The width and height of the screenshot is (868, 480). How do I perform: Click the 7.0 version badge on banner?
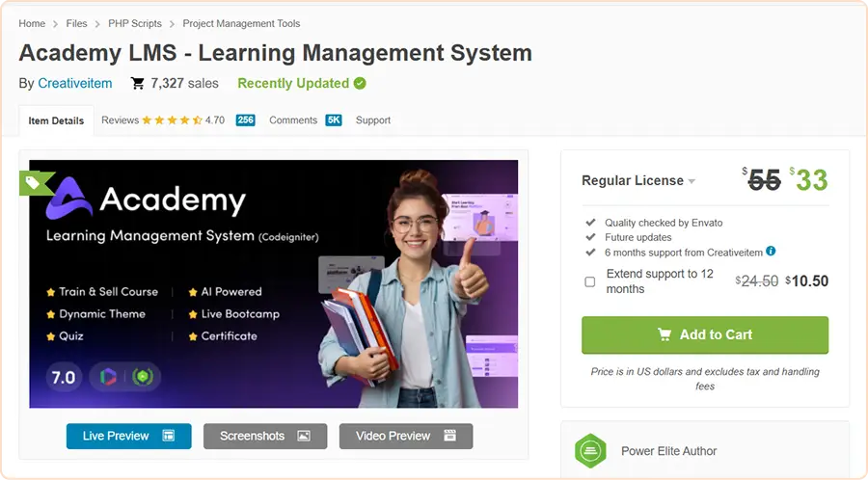64,377
